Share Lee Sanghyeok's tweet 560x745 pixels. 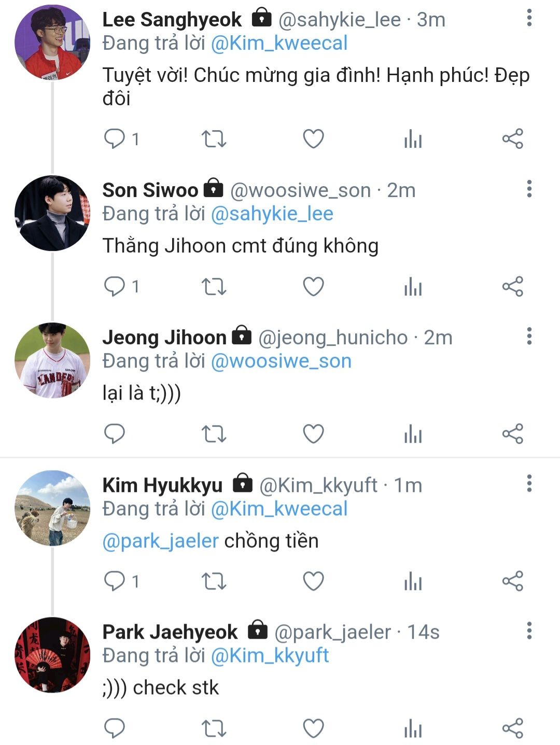(x=512, y=139)
